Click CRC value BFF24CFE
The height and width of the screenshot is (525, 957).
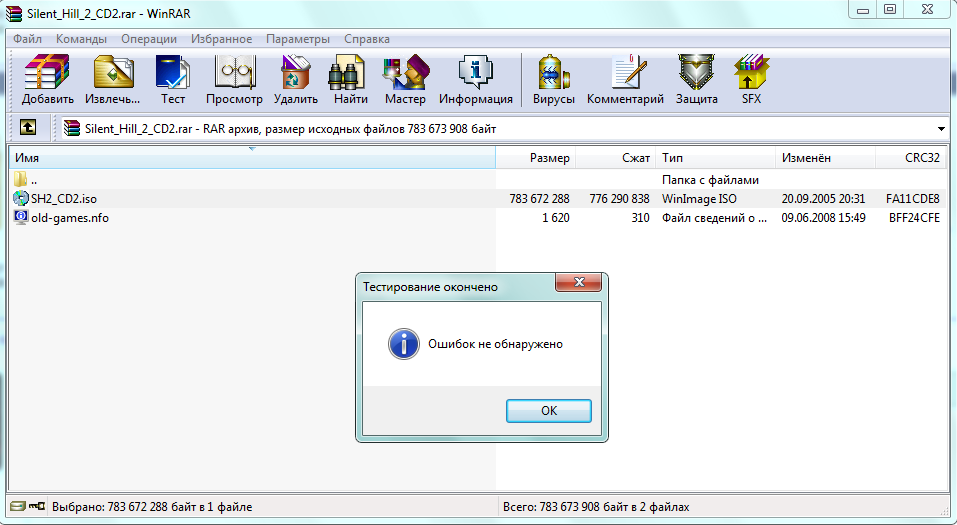(914, 218)
